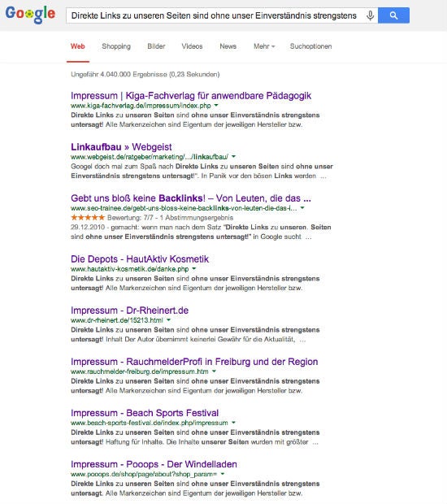Click 'Ungefähr 4.040.000 Ergebnisse' stats text
This screenshot has height=504, width=447.
tap(145, 74)
